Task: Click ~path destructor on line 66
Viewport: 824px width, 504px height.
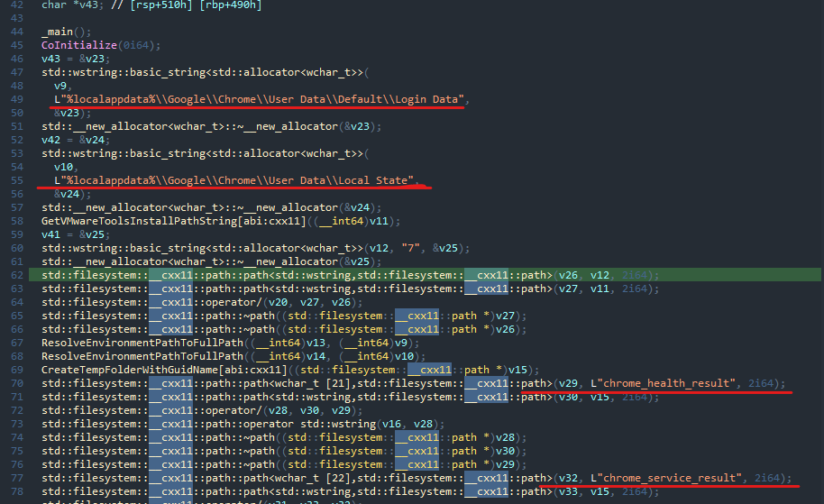Action: tap(284, 329)
